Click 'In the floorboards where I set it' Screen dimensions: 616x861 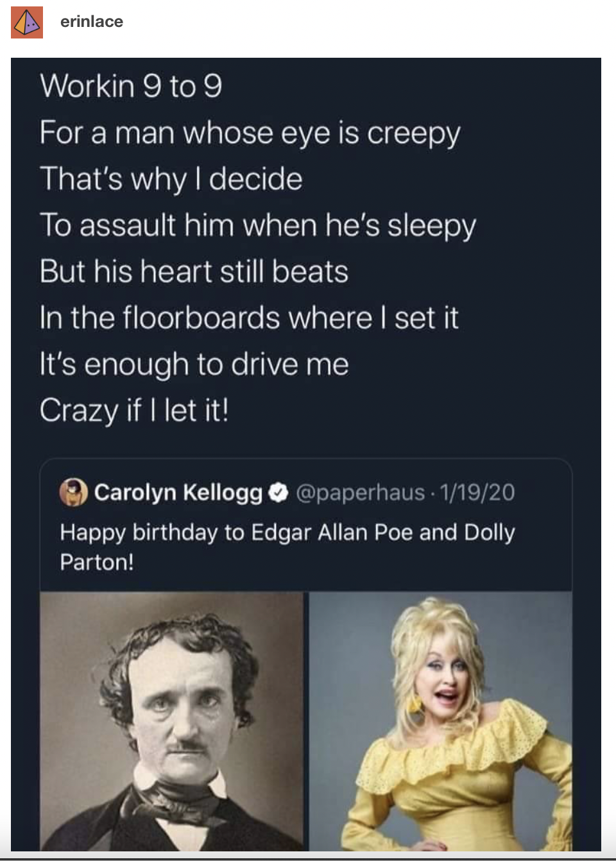(x=249, y=318)
